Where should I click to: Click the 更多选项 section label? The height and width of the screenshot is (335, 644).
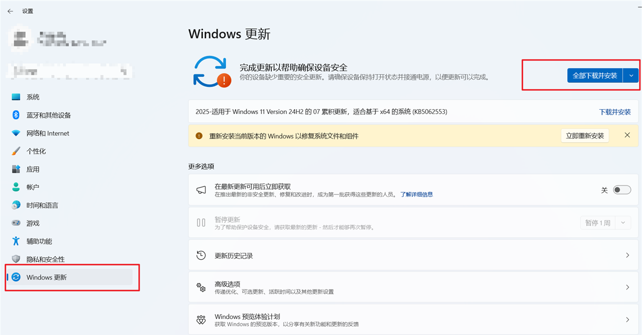(x=201, y=166)
